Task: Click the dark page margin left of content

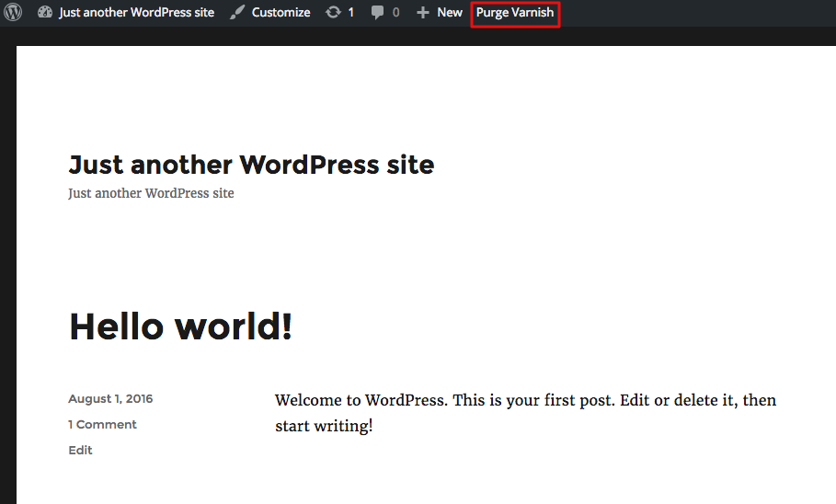Action: 7,276
